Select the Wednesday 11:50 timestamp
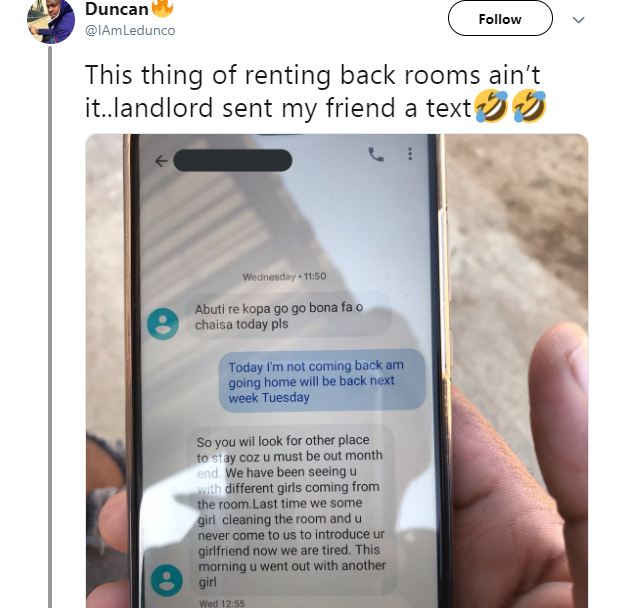Screen dimensions: 622x608 click(x=284, y=276)
